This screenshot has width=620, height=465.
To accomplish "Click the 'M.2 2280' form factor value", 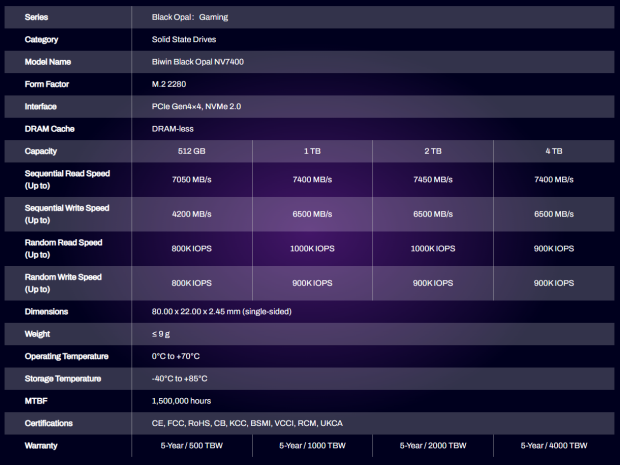I will coord(160,84).
